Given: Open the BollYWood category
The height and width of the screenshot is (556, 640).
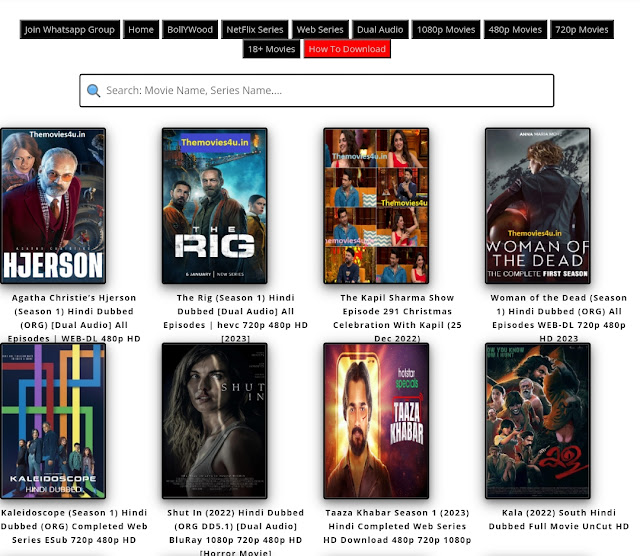Looking at the screenshot, I should 190,29.
